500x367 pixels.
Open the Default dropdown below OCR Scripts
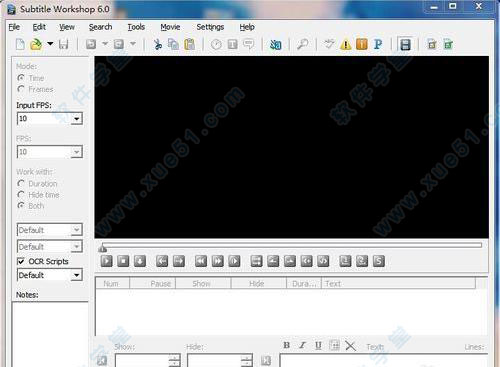(77, 275)
